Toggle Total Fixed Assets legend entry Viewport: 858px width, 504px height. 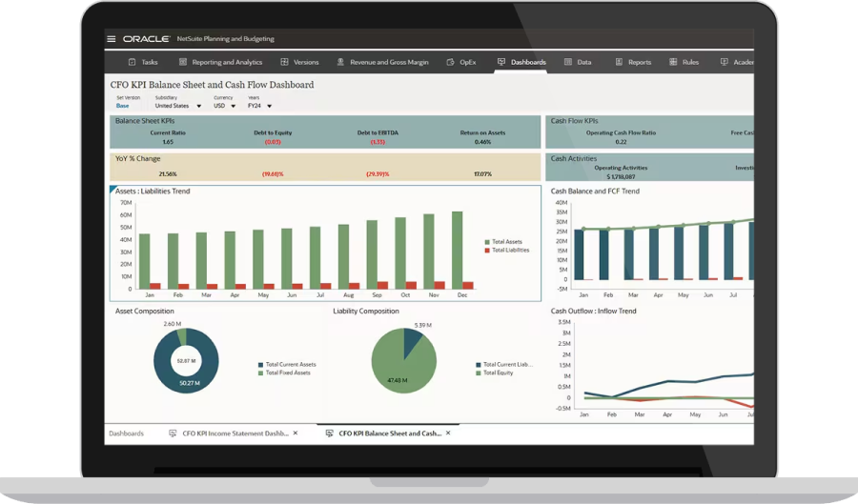pos(289,373)
